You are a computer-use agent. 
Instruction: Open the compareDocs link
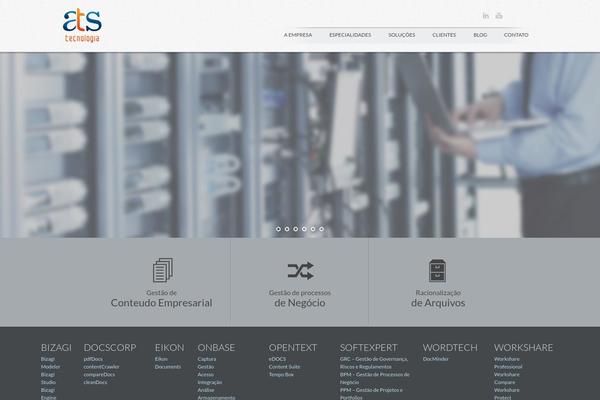click(99, 374)
